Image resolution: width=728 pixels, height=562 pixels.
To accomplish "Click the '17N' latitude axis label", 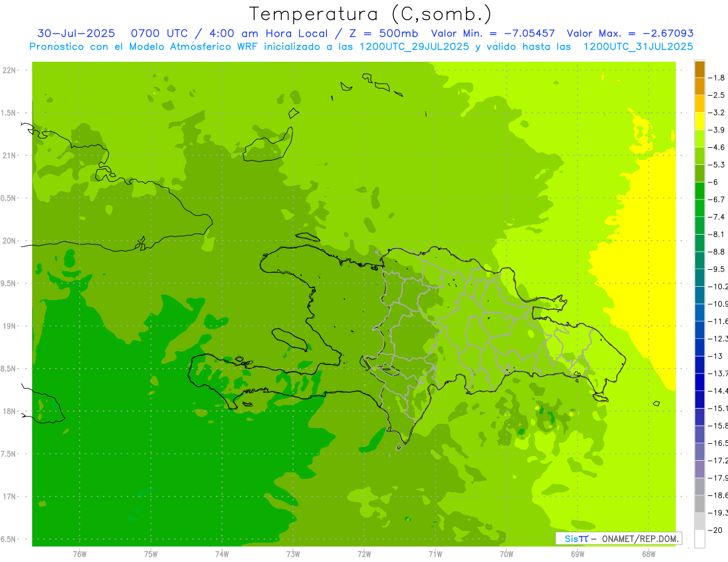I will tap(10, 497).
